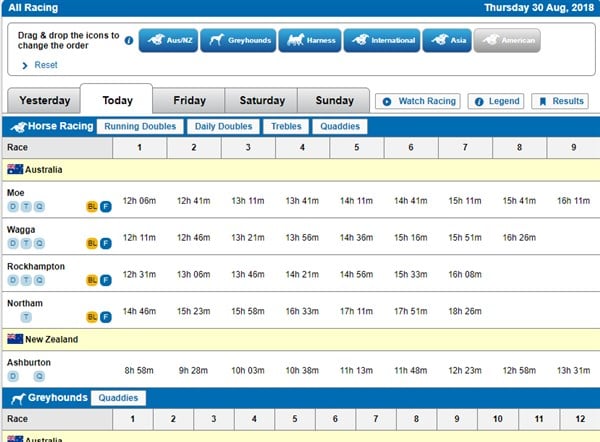
Task: Click the Wagga F icon
Action: click(106, 243)
